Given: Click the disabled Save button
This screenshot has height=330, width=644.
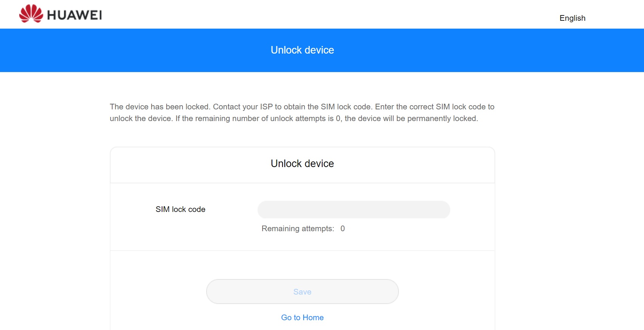Looking at the screenshot, I should (302, 292).
